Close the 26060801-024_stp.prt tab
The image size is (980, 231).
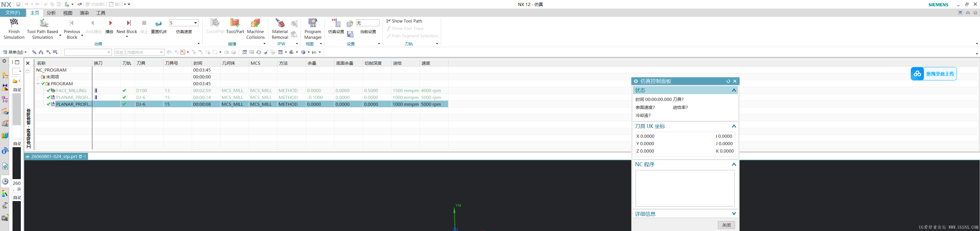point(85,156)
